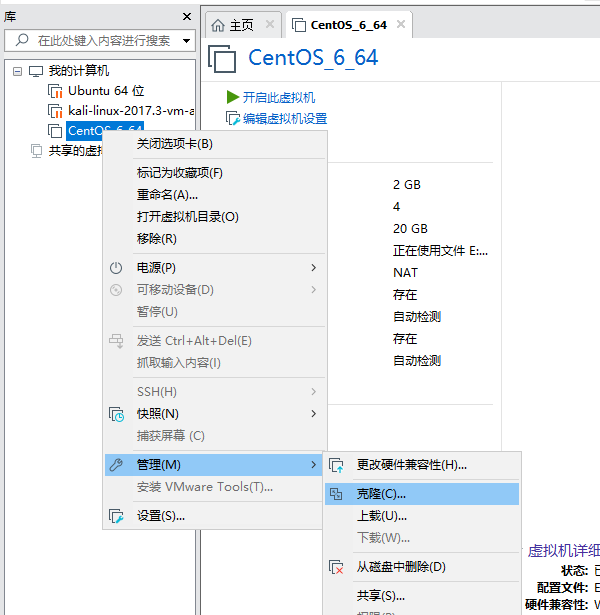Close the 主页 tab

[270, 25]
